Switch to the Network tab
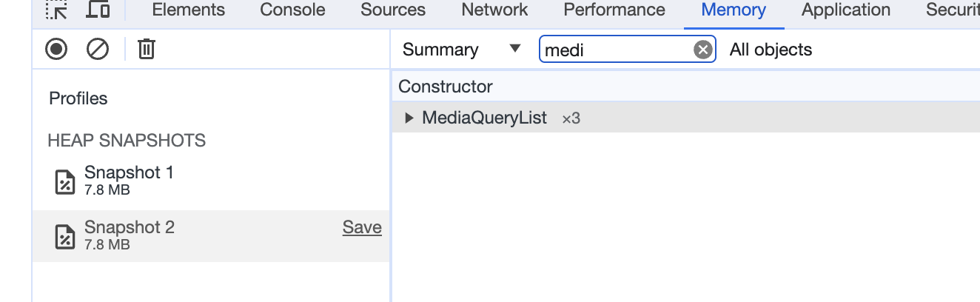 click(494, 10)
